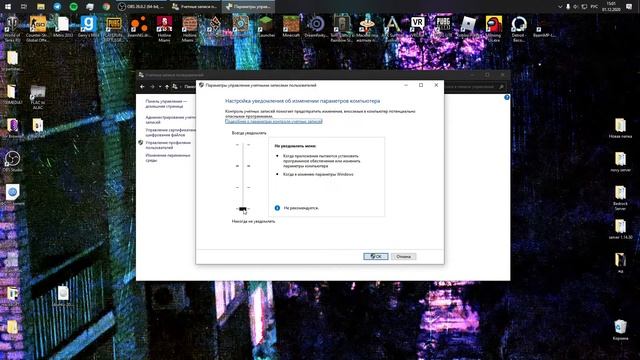Select the DreamFinity desktop shortcut
Image resolution: width=640 pixels, height=360 pixels.
[316, 27]
